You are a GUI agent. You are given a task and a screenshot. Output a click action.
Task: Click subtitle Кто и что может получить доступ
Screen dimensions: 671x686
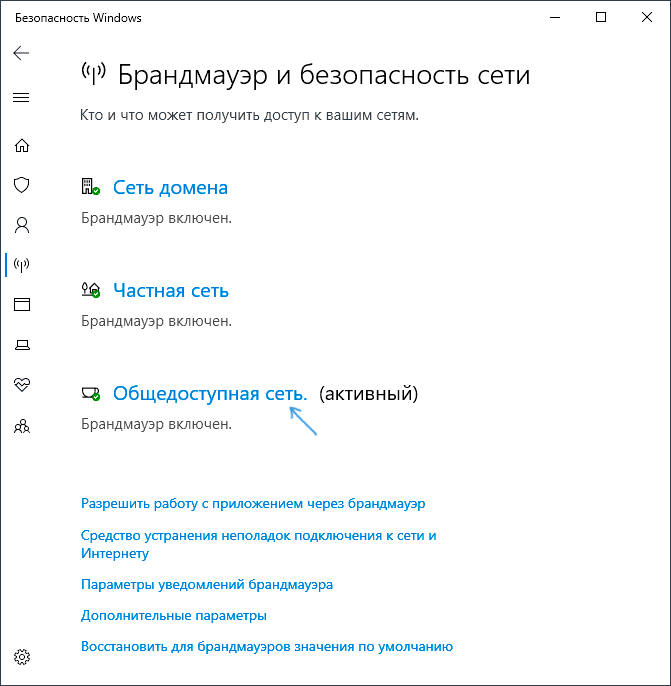pyautogui.click(x=249, y=115)
